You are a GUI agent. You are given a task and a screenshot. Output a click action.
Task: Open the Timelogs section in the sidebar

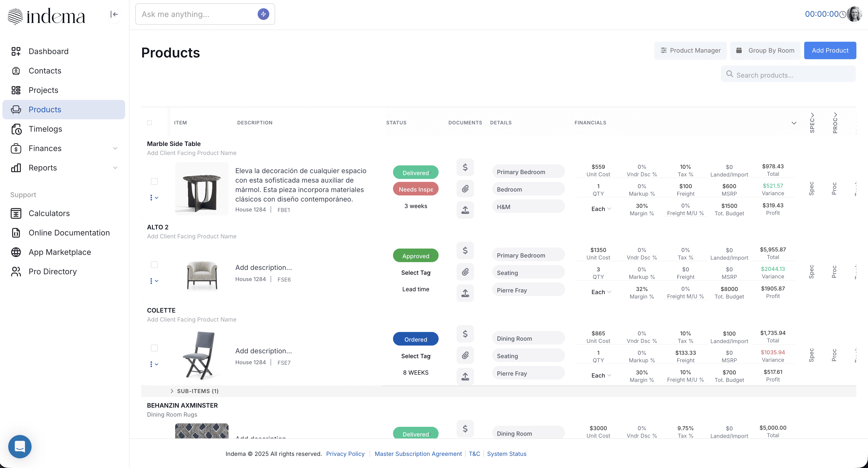click(x=46, y=129)
